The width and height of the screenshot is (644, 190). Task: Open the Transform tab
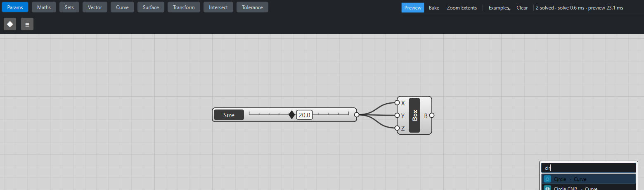click(184, 7)
